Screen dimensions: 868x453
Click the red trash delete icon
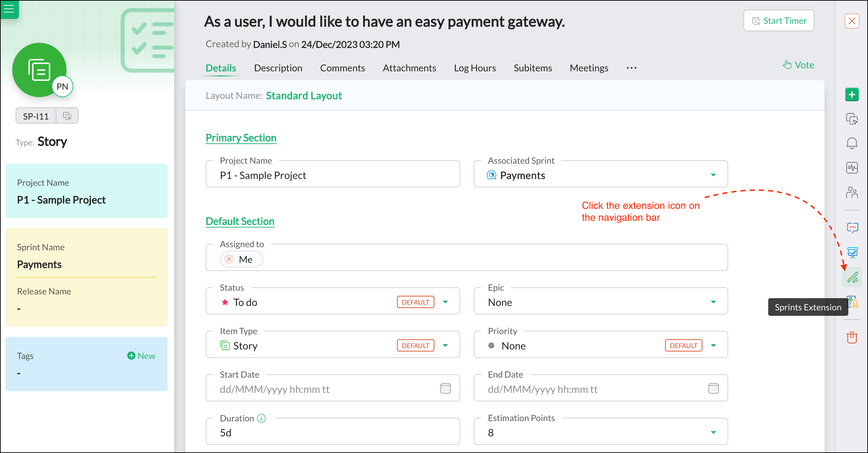pyautogui.click(x=852, y=337)
